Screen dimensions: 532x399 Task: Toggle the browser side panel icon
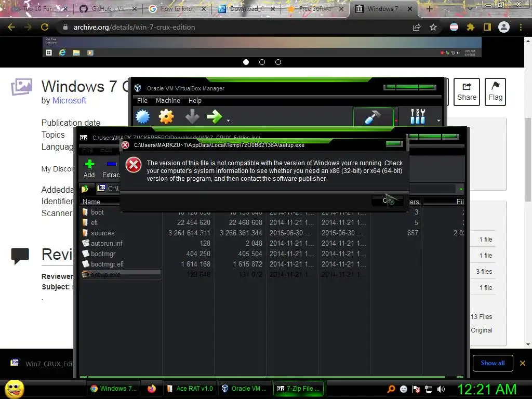(x=487, y=27)
